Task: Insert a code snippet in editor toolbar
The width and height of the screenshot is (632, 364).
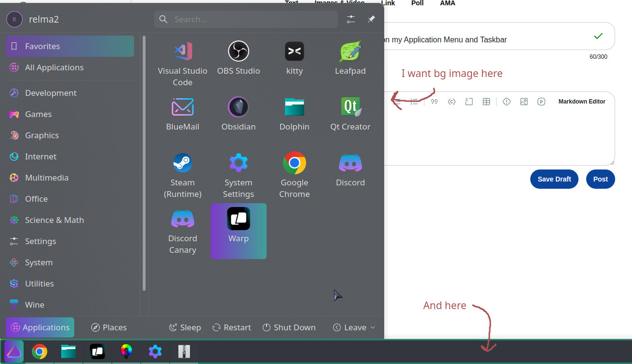Action: (x=452, y=102)
